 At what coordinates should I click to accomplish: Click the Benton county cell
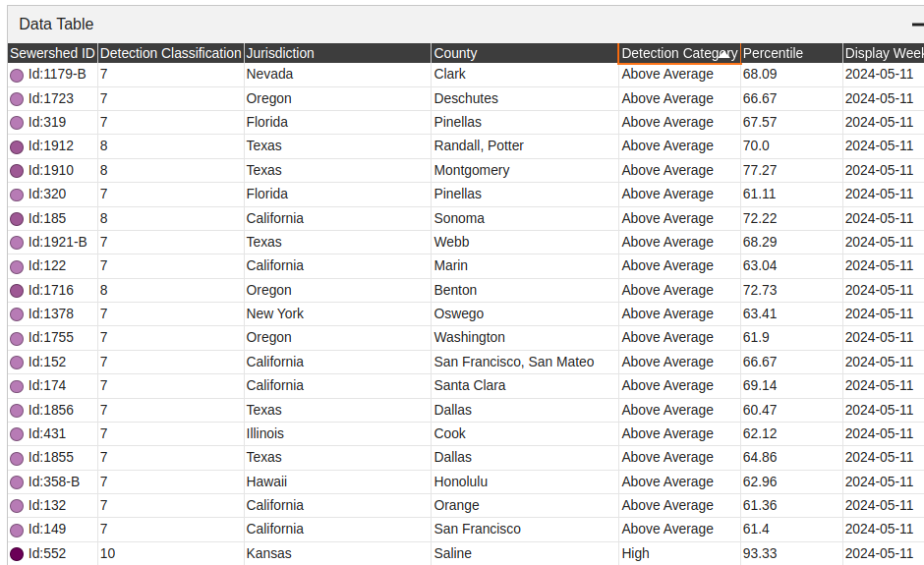click(x=525, y=291)
